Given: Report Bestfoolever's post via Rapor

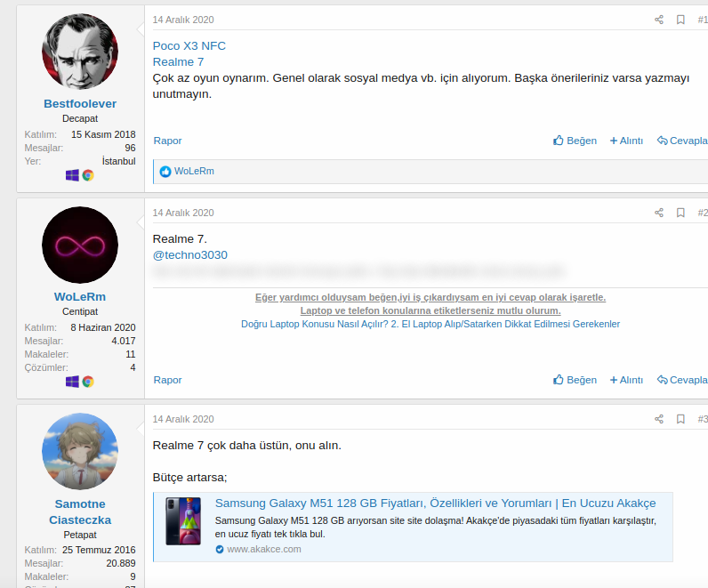Looking at the screenshot, I should [x=167, y=141].
